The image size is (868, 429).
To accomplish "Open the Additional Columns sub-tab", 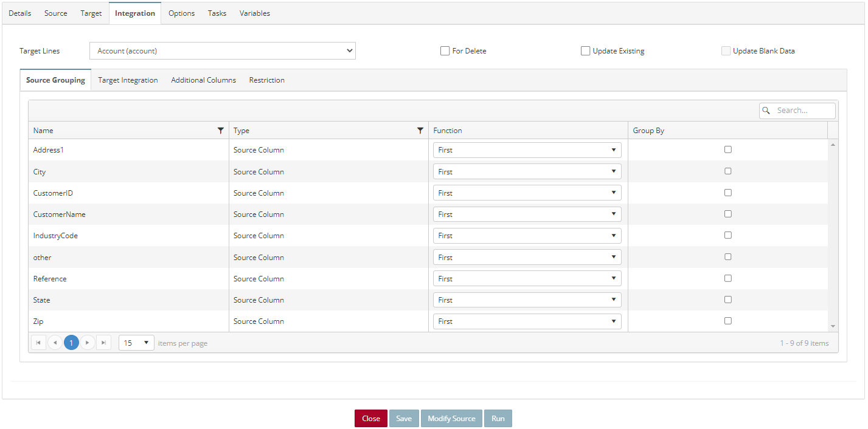I will pos(203,80).
